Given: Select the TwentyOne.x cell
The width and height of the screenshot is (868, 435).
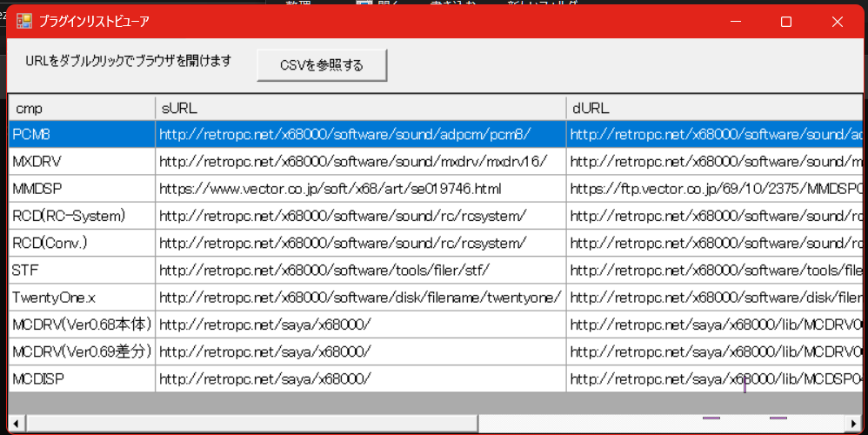Looking at the screenshot, I should (x=82, y=297).
